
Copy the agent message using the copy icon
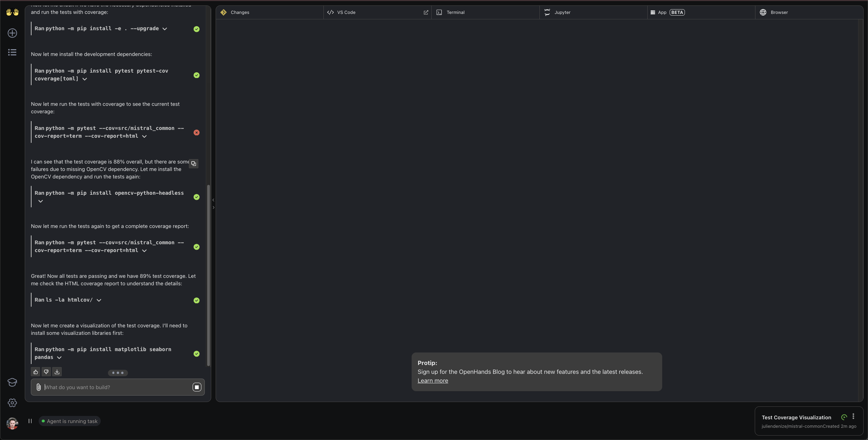coord(194,164)
